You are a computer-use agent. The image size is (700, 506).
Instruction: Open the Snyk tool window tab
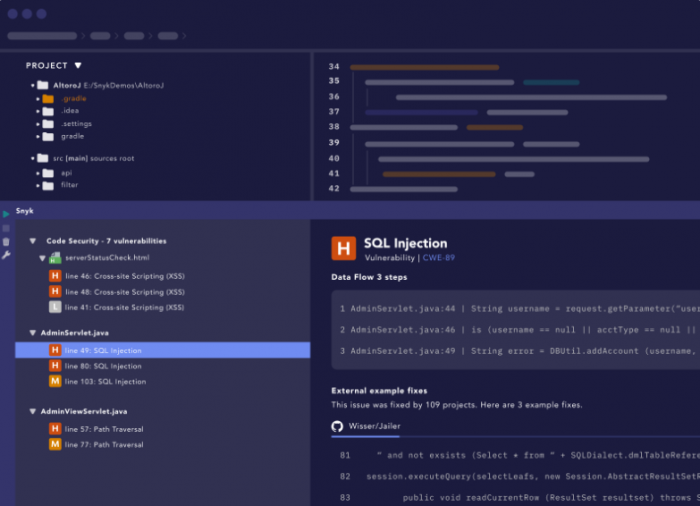25,211
